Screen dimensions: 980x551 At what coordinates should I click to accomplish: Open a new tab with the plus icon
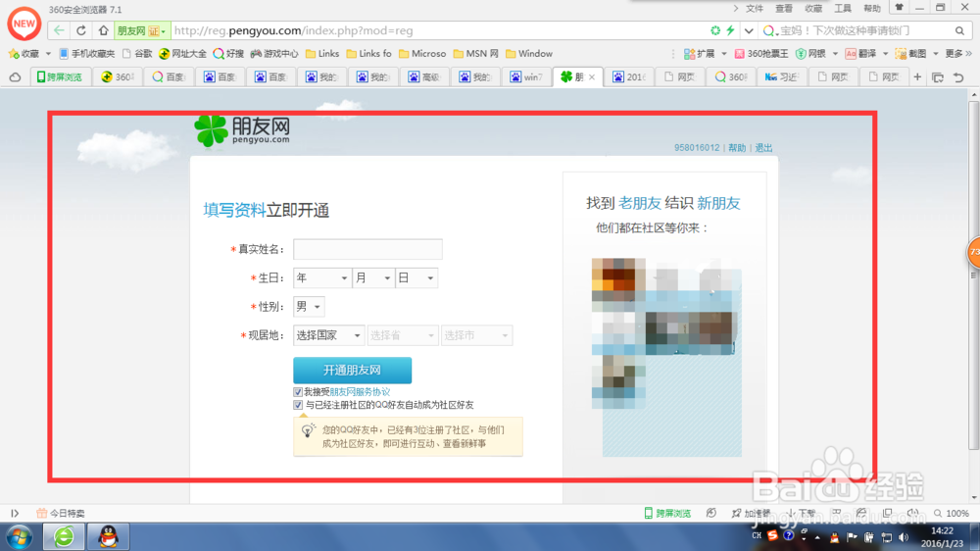click(x=917, y=76)
